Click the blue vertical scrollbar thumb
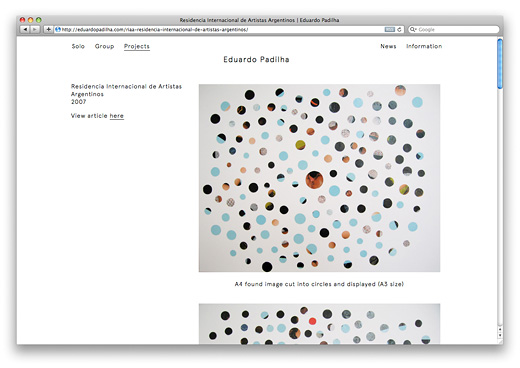This screenshot has width=520, height=368. tap(500, 63)
